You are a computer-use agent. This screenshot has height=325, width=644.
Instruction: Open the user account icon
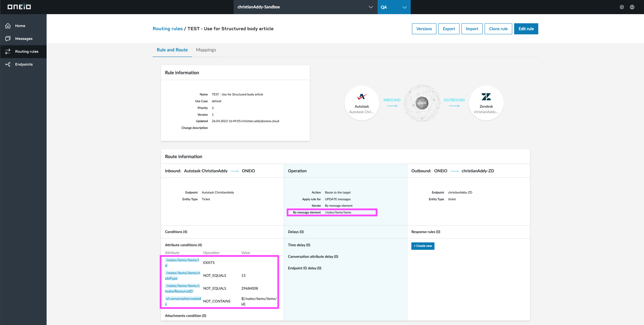pyautogui.click(x=632, y=7)
